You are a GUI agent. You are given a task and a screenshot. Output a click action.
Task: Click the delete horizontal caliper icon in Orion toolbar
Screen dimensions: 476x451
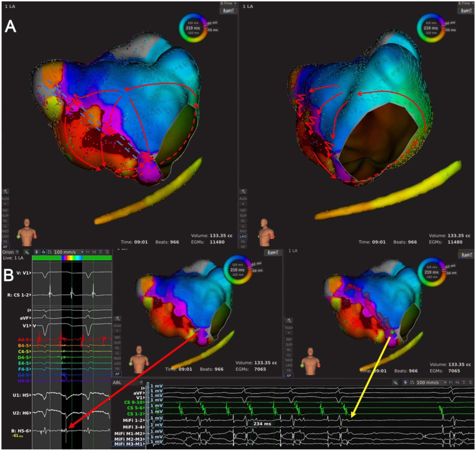pos(94,252)
